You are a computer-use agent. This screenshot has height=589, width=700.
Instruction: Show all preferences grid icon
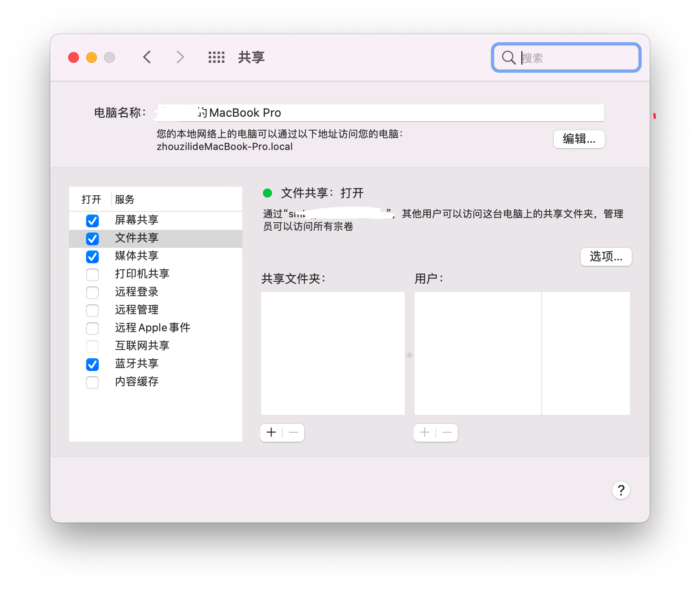216,57
